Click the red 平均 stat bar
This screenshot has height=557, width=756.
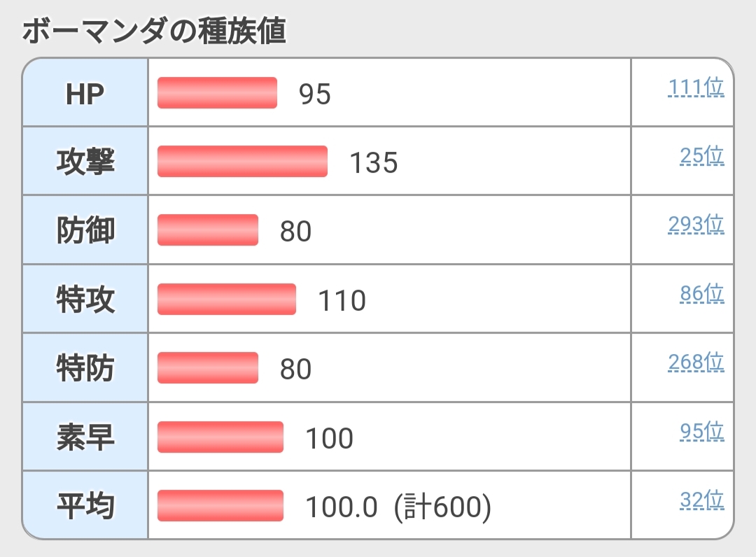click(x=220, y=506)
